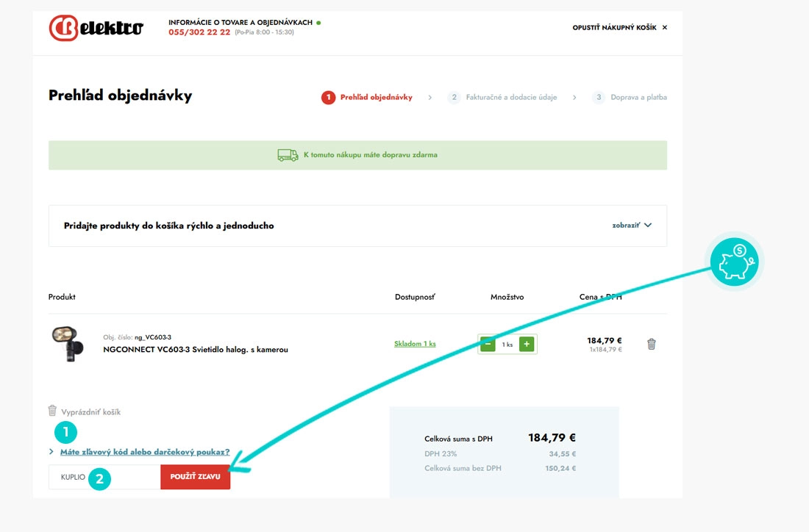Expand quick add products with zobraziť

click(632, 226)
